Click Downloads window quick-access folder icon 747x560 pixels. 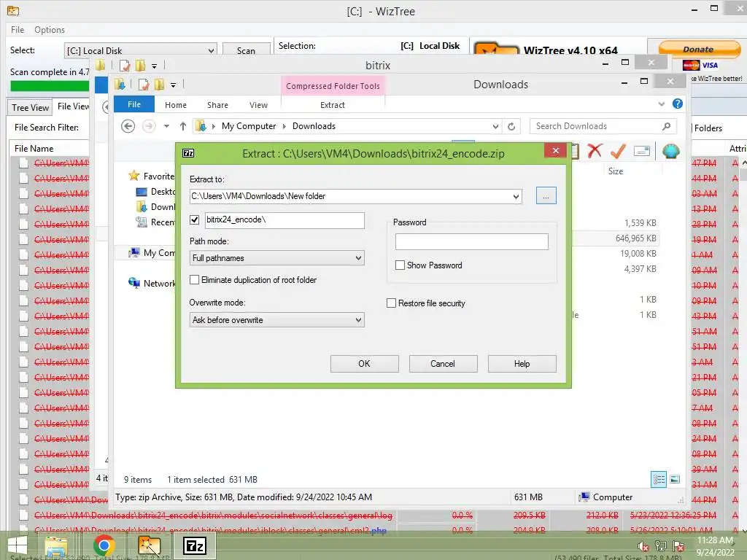coord(120,85)
